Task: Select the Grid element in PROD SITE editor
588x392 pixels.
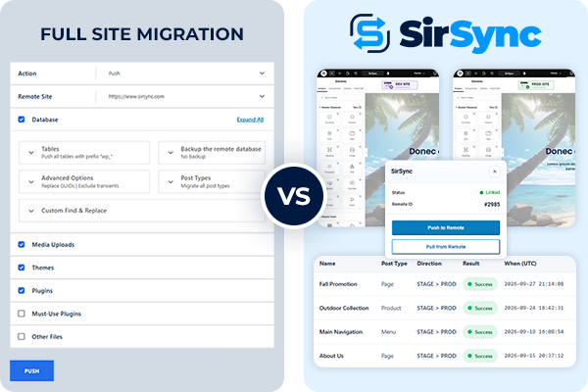Action: [465, 135]
